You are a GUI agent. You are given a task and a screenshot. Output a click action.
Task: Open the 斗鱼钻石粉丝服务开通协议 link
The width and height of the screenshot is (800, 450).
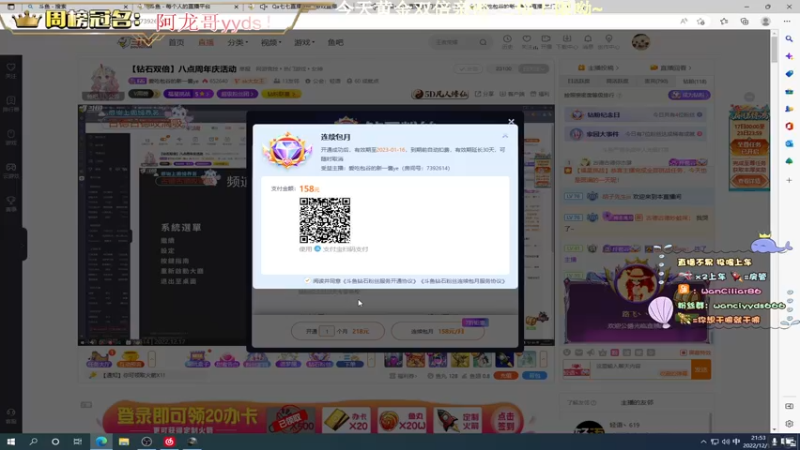click(x=380, y=281)
